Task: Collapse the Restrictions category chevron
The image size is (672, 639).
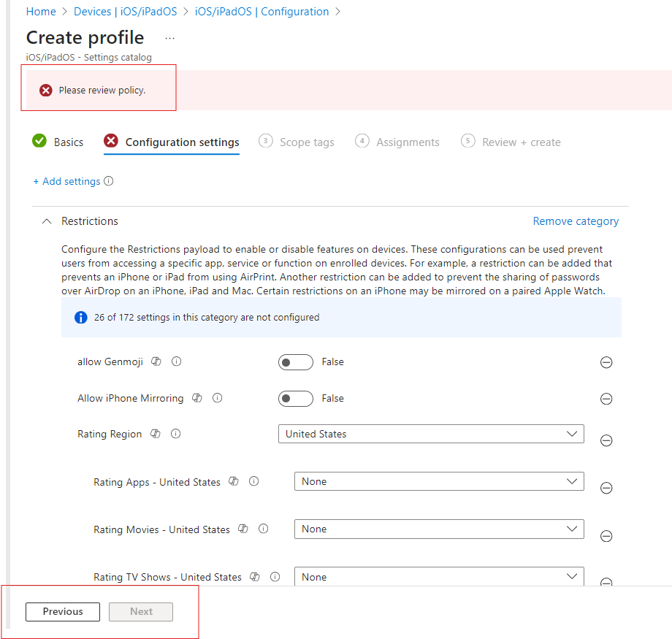Action: (x=46, y=221)
